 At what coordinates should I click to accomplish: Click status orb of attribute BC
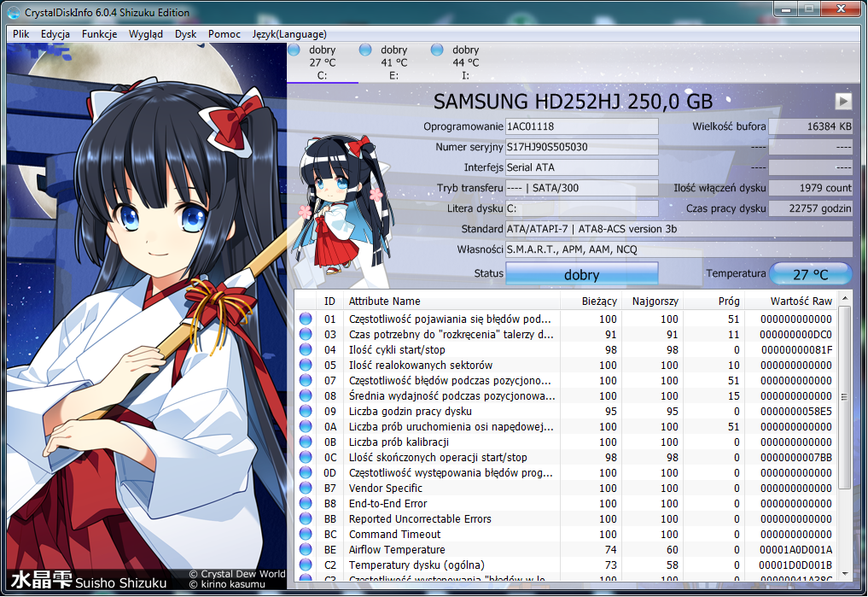(x=306, y=534)
